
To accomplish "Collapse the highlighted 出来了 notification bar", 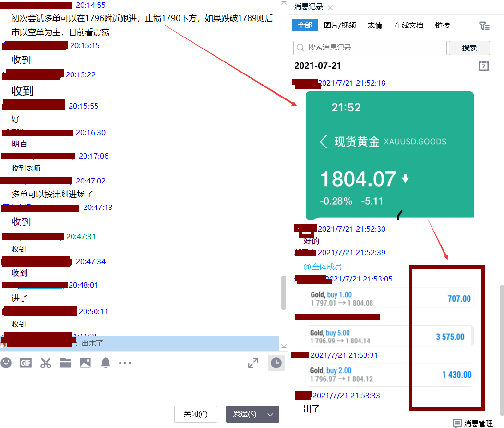I will (x=284, y=346).
